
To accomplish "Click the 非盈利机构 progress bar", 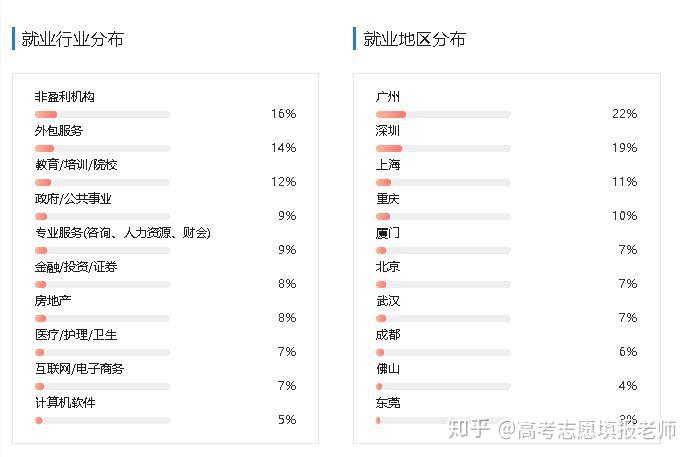I will point(102,114).
